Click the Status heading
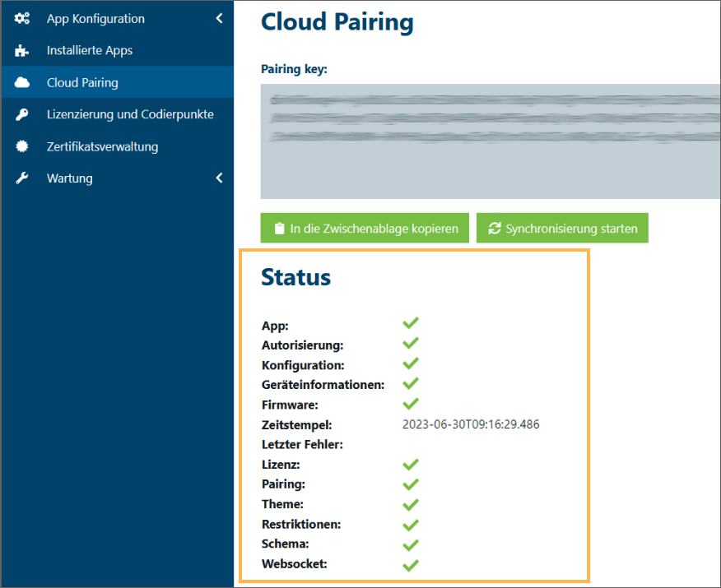 (296, 277)
